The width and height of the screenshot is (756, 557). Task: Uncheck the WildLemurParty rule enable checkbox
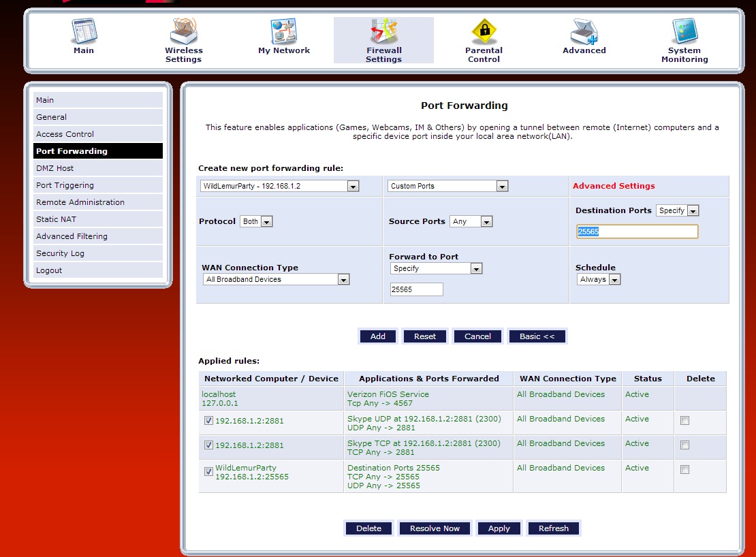[x=208, y=472]
